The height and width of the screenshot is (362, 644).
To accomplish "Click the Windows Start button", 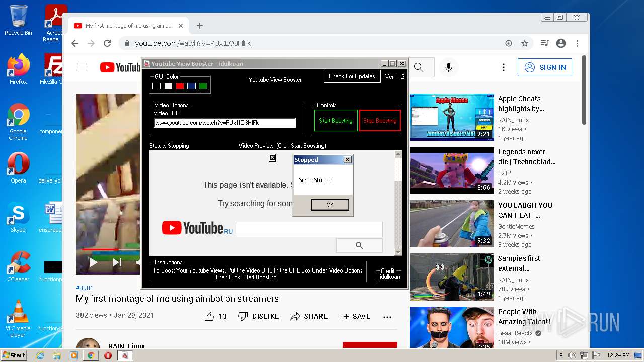I will pyautogui.click(x=14, y=355).
